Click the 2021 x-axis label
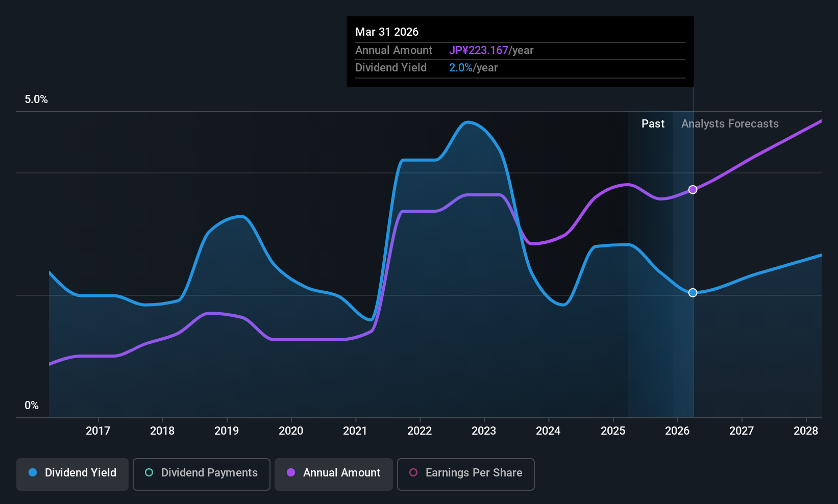The image size is (838, 504). pyautogui.click(x=355, y=431)
